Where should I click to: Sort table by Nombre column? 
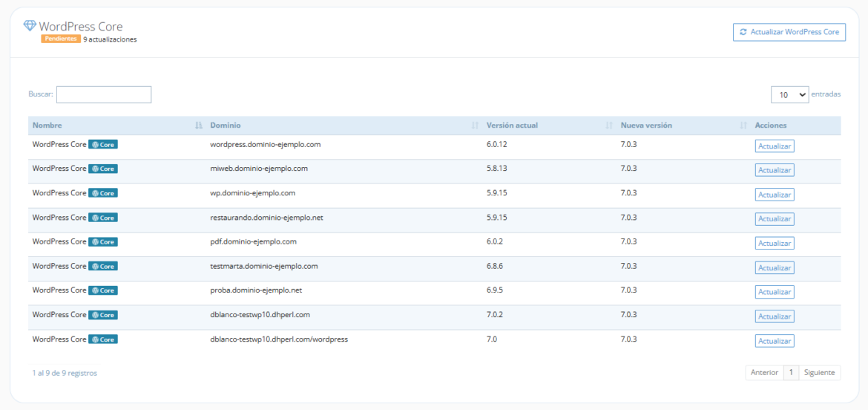[116, 126]
